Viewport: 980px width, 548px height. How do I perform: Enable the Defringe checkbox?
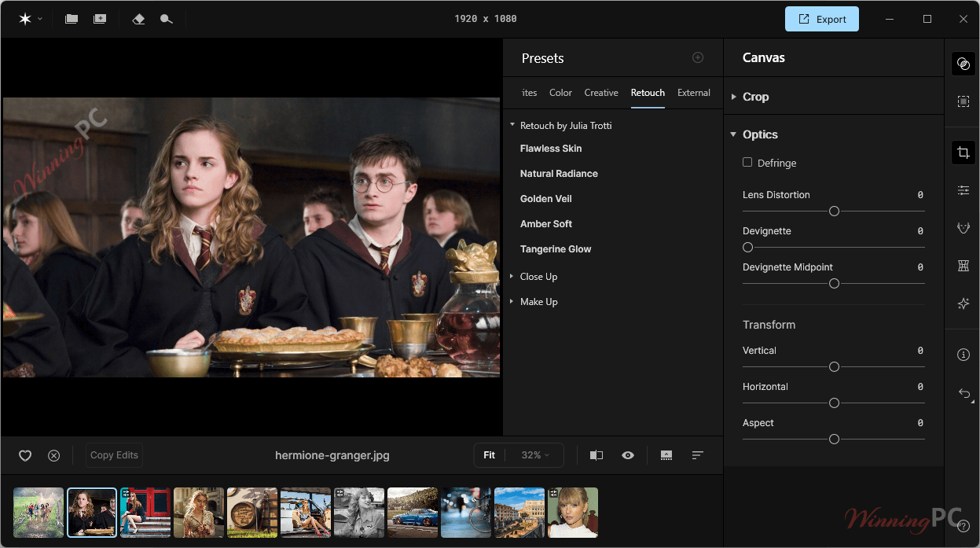[747, 163]
